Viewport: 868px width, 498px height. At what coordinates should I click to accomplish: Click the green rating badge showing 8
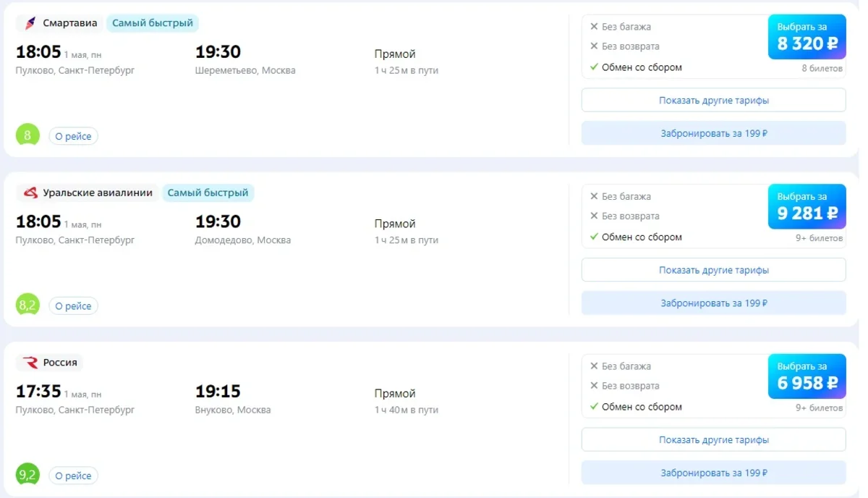coord(27,135)
